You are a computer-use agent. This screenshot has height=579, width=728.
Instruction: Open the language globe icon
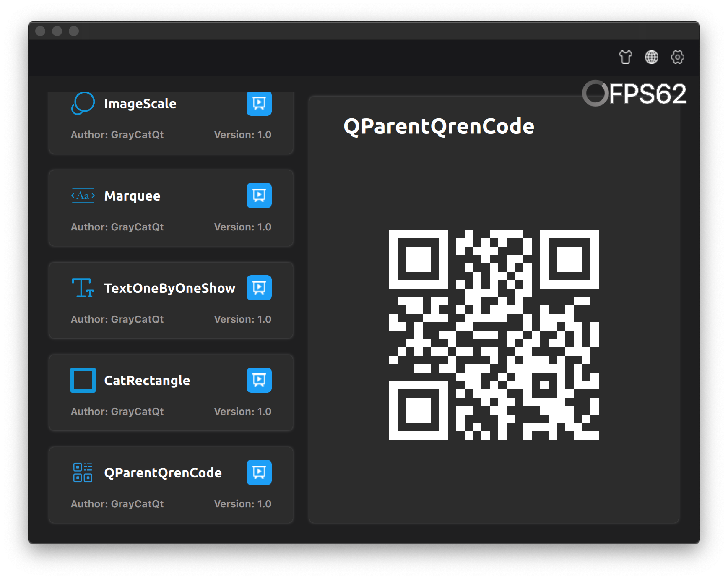coord(651,57)
